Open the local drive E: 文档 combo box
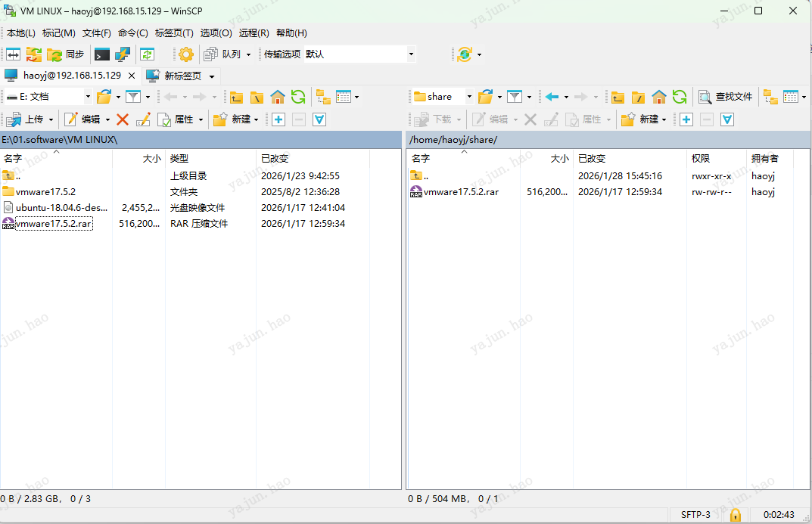The height and width of the screenshot is (524, 812). (48, 97)
